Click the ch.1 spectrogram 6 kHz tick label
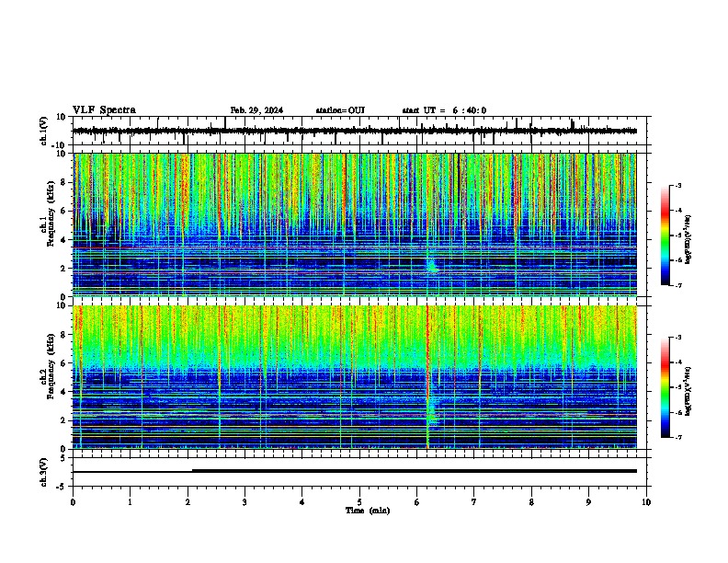The height and width of the screenshot is (563, 728). pos(64,211)
